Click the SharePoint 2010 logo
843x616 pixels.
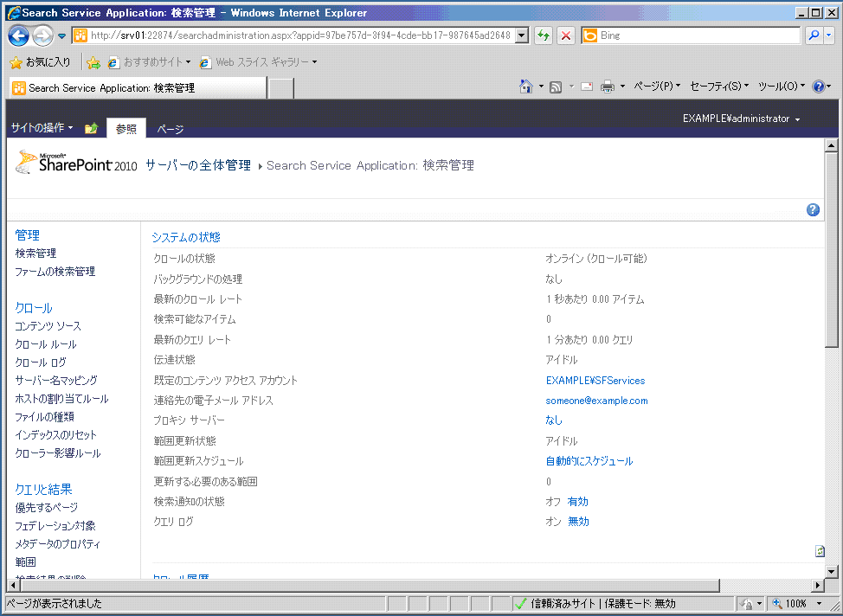pos(76,163)
